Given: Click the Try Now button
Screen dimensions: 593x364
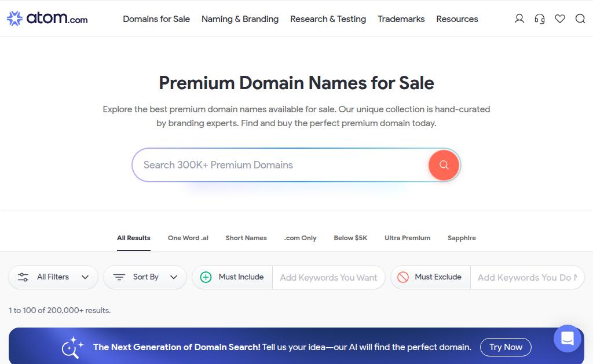Looking at the screenshot, I should tap(506, 347).
